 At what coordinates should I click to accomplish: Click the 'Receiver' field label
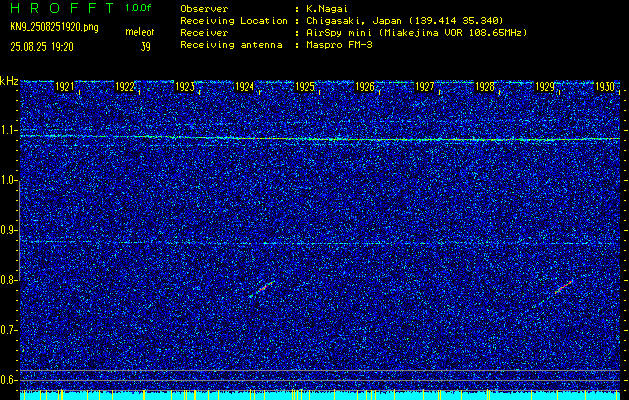pyautogui.click(x=204, y=33)
